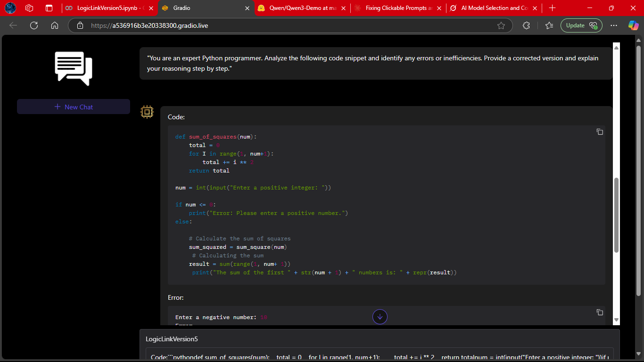Click the bot chip avatar icon

[147, 112]
